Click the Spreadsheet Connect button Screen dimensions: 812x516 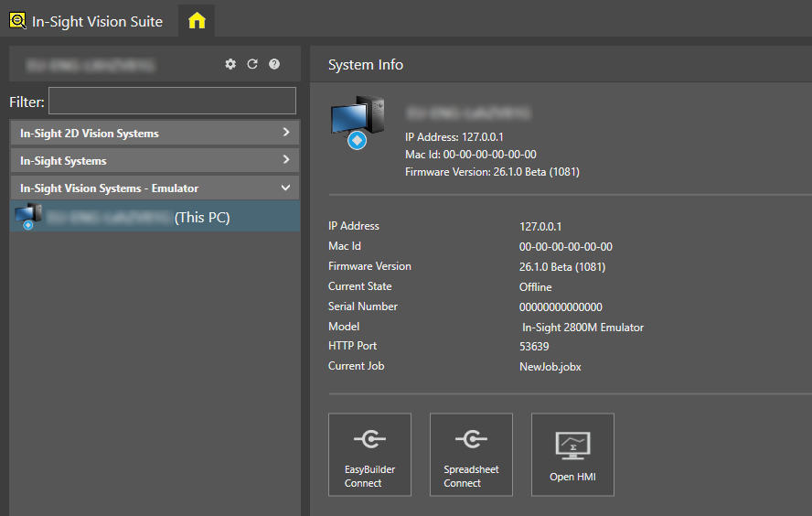coord(471,455)
